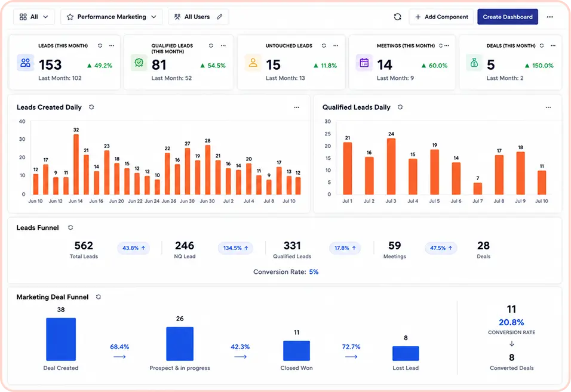Click the 17.8% funnel conversion badge
The height and width of the screenshot is (392, 571).
345,248
